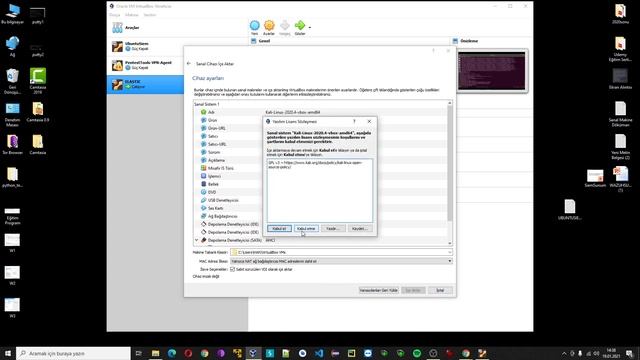640x360 pixels.
Task: Open Bu bilgisayar desktop icon
Action: [x=13, y=14]
